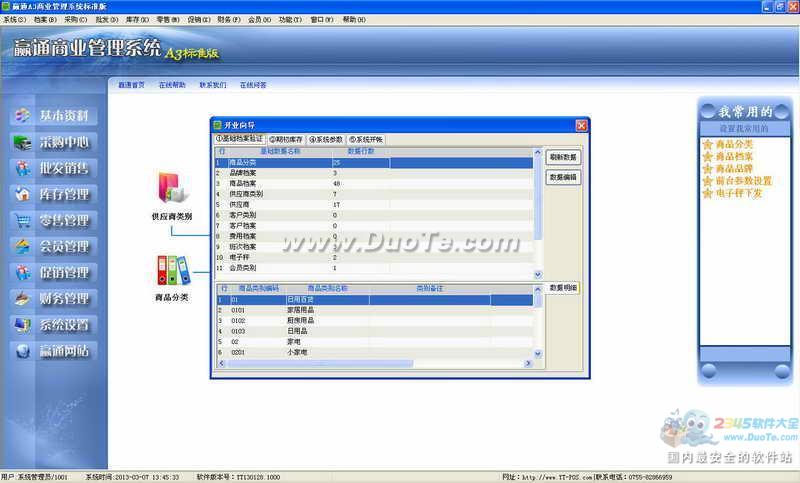800x483 pixels.
Task: Open the 系统(S) menu
Action: point(15,19)
